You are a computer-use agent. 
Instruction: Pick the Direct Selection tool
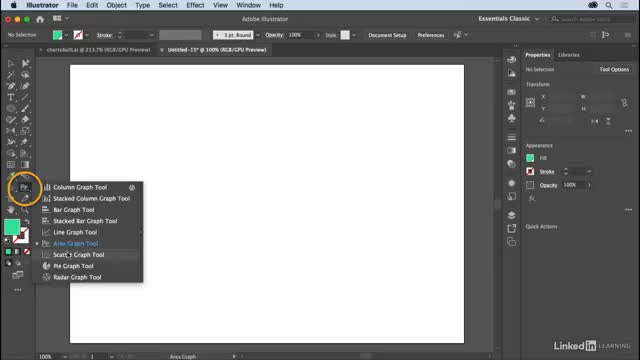(25, 63)
